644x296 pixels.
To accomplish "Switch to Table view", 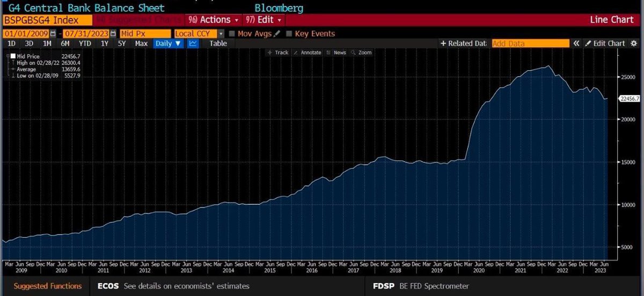I will 218,43.
